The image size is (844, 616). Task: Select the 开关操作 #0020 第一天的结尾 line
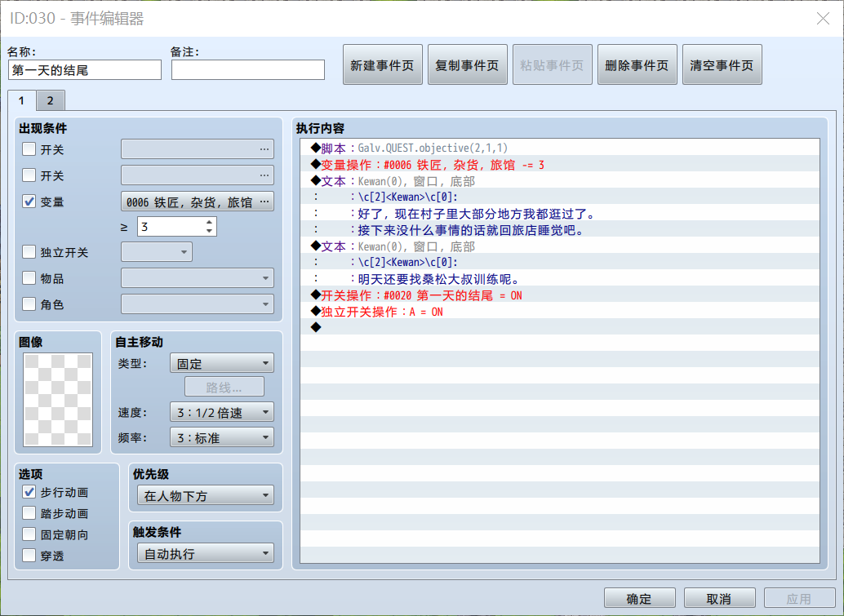(x=560, y=295)
